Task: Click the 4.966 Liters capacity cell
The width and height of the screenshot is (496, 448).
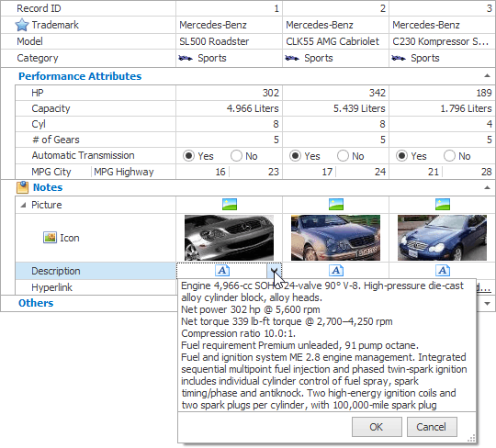Action: click(x=229, y=108)
